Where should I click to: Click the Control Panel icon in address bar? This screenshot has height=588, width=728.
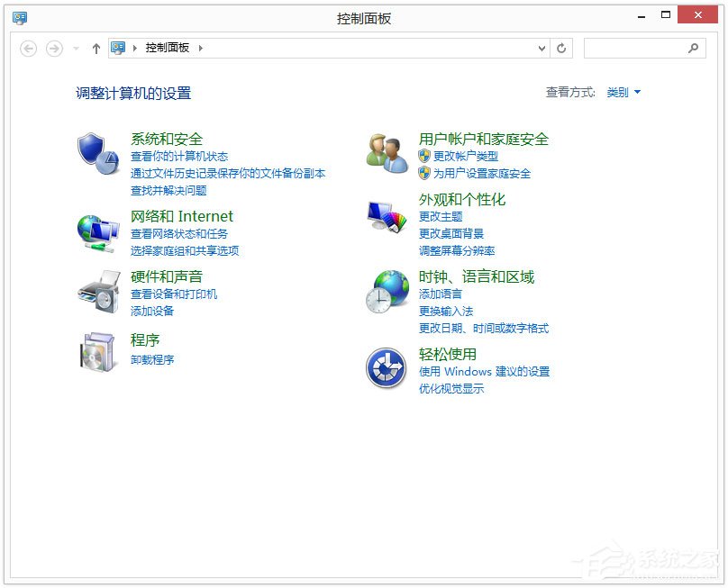coord(116,49)
